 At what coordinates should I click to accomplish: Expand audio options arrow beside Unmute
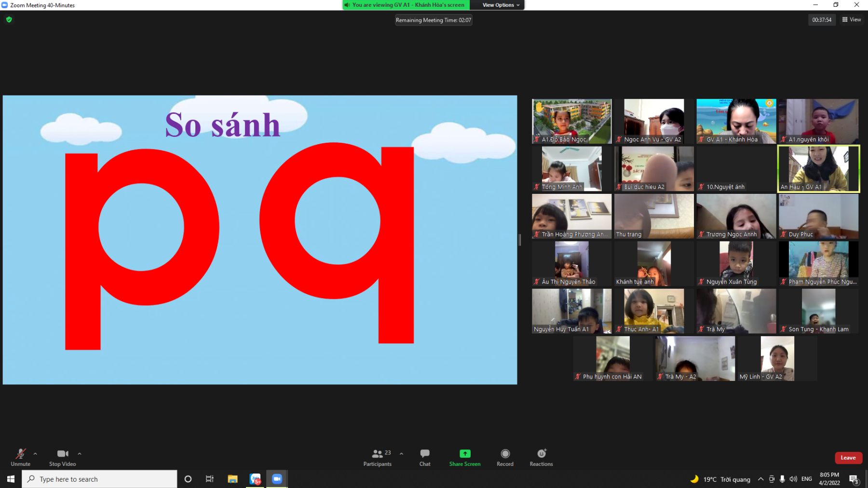point(35,454)
